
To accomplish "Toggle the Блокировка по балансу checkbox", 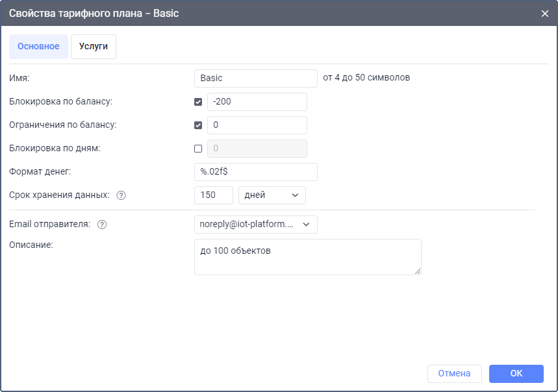I will coord(198,102).
